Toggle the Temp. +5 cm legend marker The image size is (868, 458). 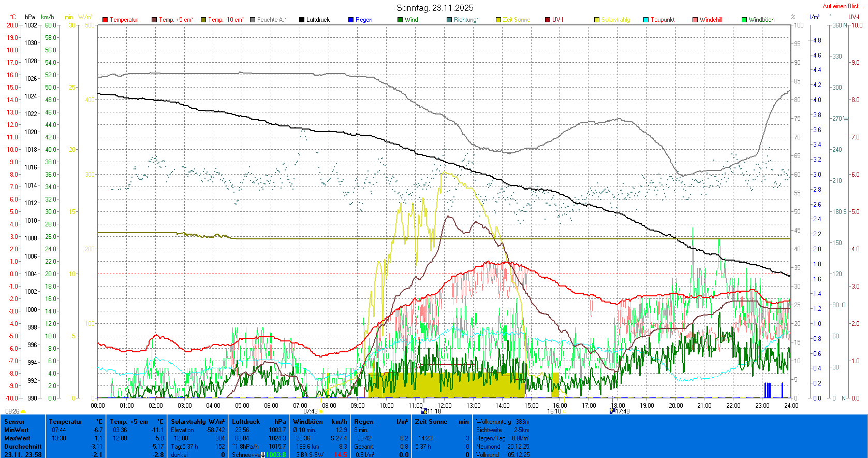point(154,20)
